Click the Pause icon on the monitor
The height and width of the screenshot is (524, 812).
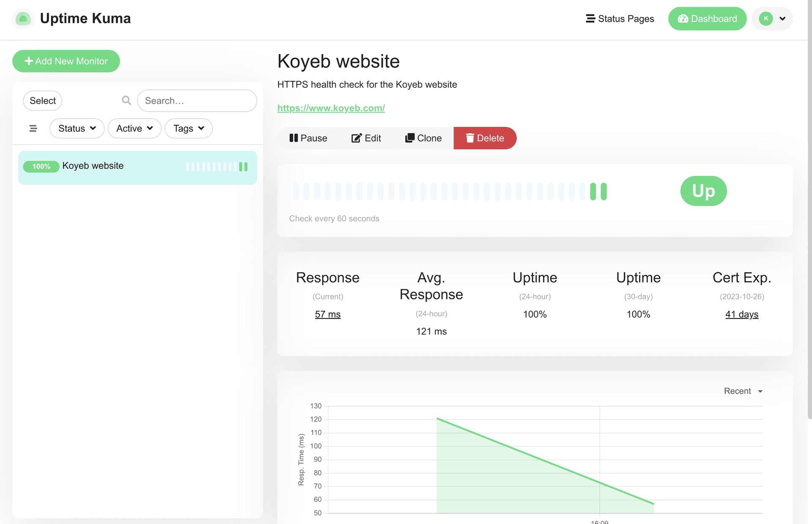click(x=294, y=138)
